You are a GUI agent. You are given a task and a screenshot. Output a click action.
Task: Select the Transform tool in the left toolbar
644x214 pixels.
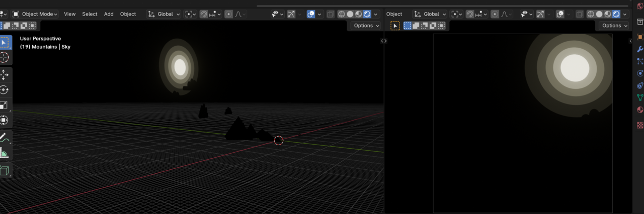[5, 120]
